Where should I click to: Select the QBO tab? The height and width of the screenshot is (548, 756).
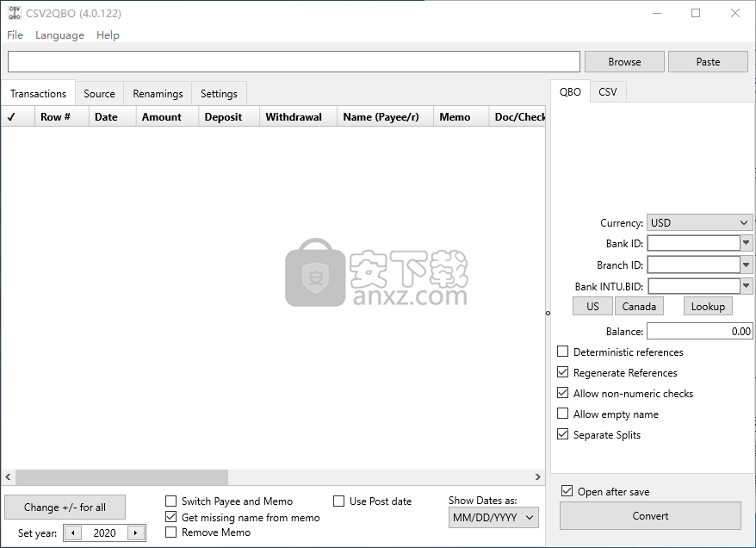(570, 91)
